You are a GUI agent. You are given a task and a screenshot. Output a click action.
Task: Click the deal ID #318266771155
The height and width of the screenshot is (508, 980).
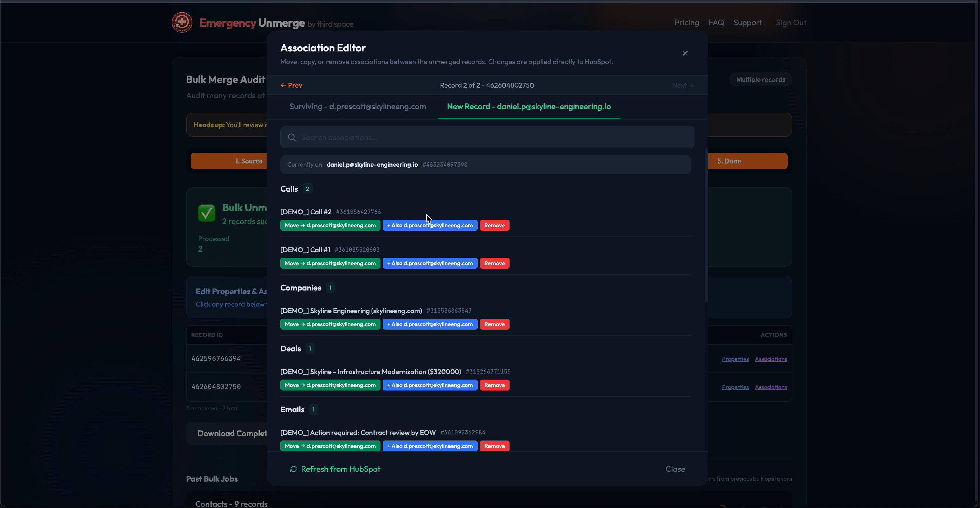[488, 372]
